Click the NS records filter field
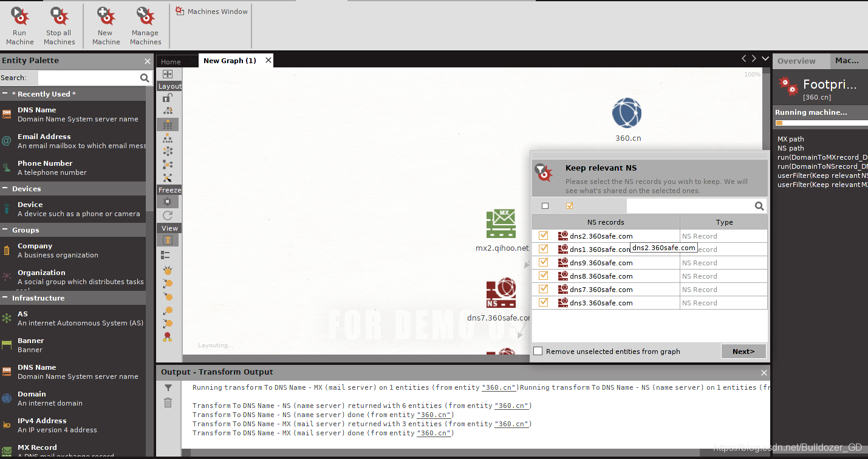Image resolution: width=868 pixels, height=459 pixels. [690, 206]
